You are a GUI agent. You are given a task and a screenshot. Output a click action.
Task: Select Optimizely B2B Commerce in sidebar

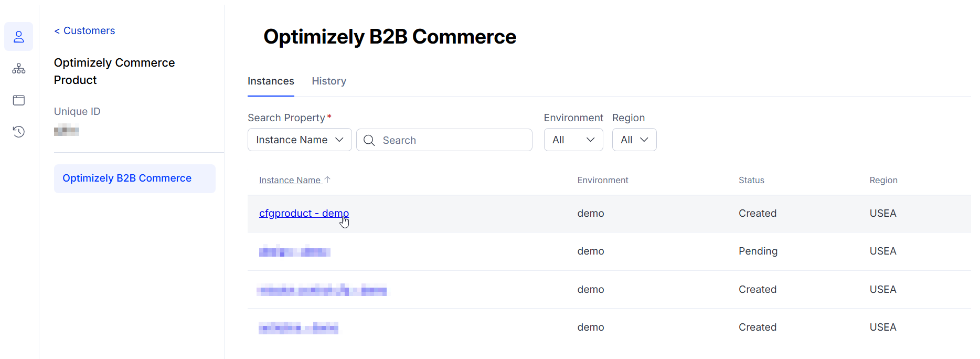tap(127, 178)
